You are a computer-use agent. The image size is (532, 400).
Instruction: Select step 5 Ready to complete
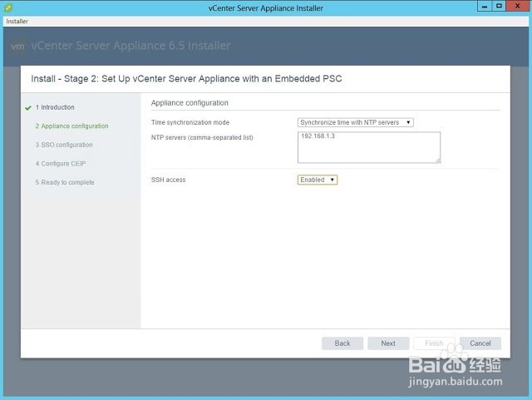65,182
